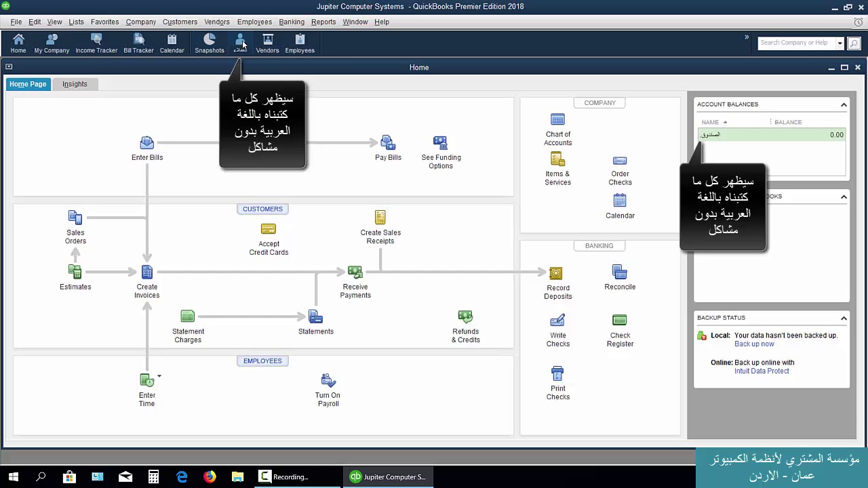Screen dimensions: 868x488
Task: Click the search magnifier button
Action: [x=854, y=43]
